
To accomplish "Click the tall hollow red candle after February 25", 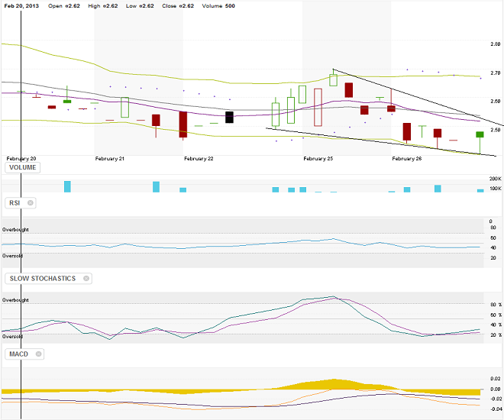I will [x=318, y=106].
